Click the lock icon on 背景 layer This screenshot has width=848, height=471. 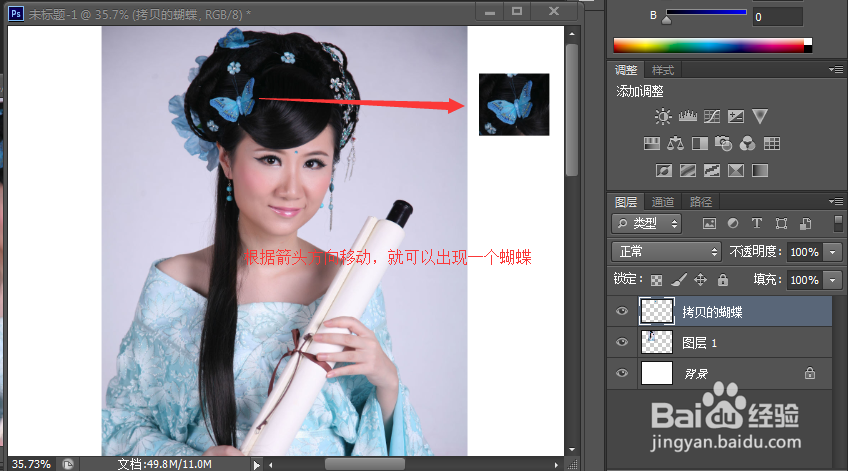(x=810, y=373)
